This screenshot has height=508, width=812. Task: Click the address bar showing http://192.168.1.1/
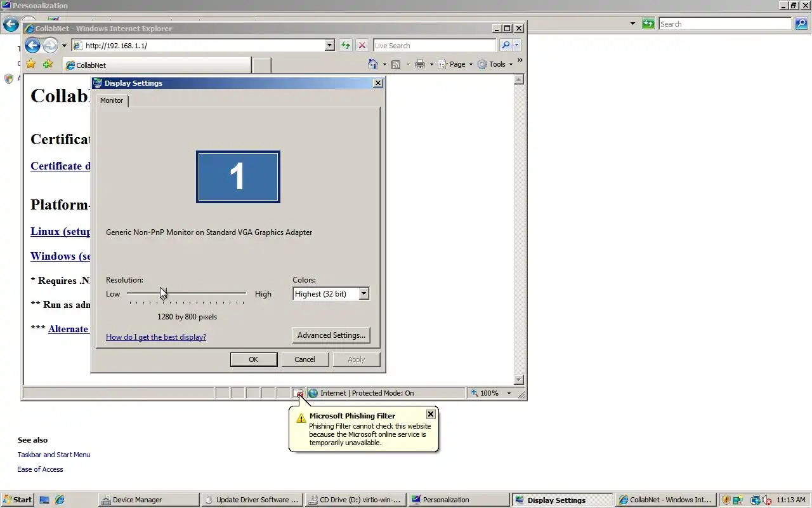[x=198, y=46]
